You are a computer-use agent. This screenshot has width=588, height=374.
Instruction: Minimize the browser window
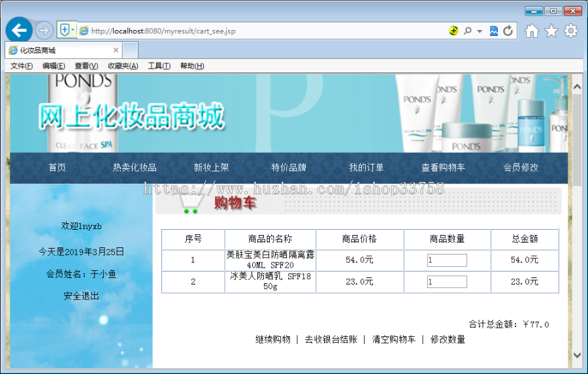(534, 11)
